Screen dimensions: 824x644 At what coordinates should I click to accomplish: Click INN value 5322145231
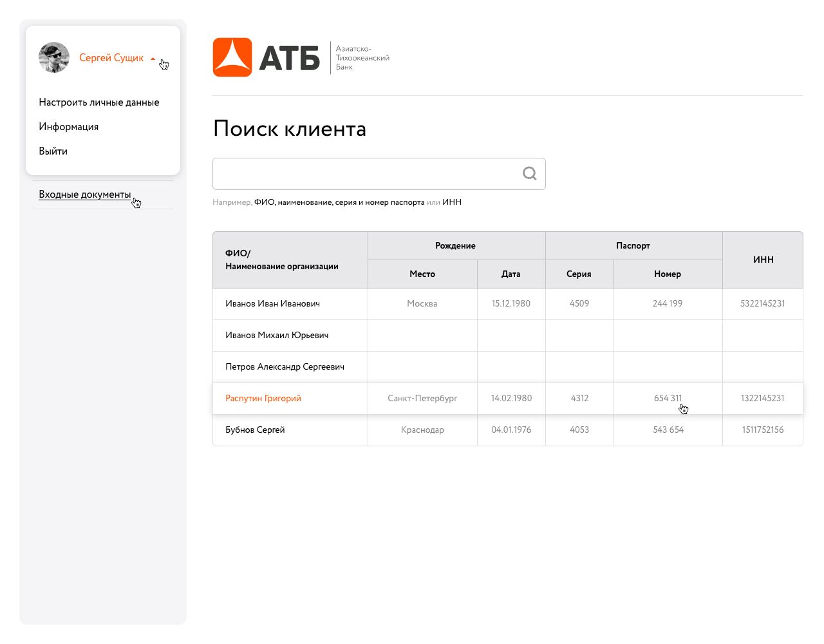coord(763,303)
